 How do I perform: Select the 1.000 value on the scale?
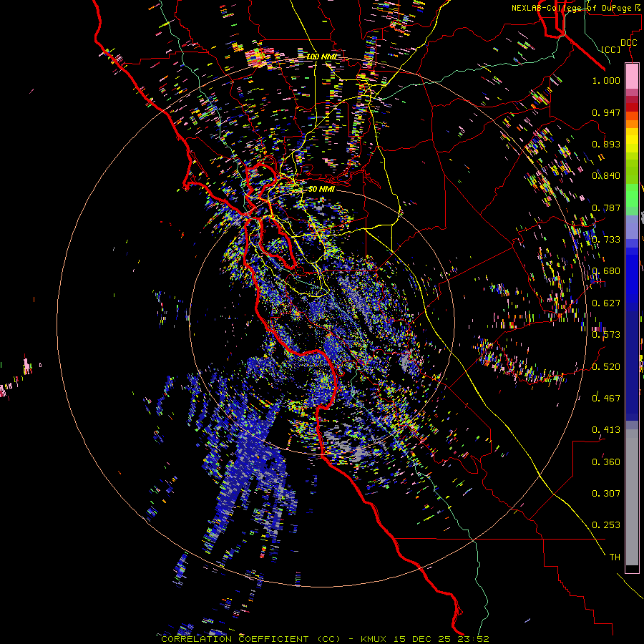[x=606, y=80]
